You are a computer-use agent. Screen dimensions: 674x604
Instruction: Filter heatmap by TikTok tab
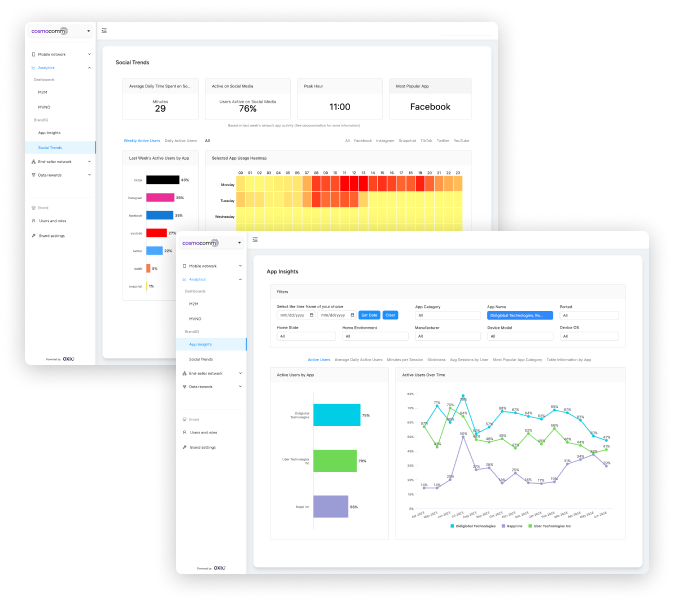pos(426,141)
